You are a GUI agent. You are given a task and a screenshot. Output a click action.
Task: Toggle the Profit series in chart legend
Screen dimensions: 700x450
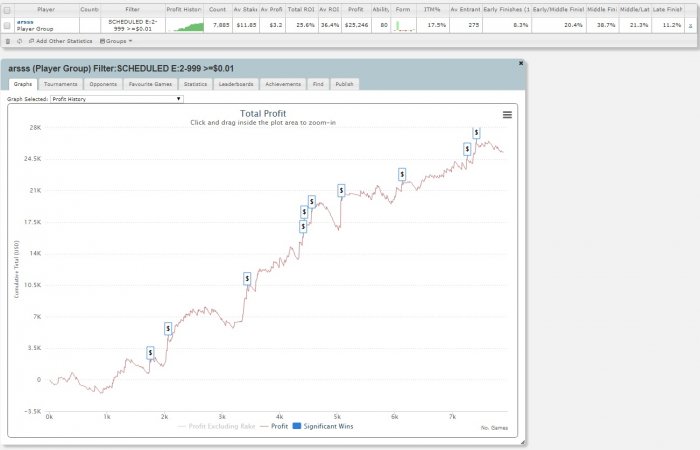pos(274,426)
